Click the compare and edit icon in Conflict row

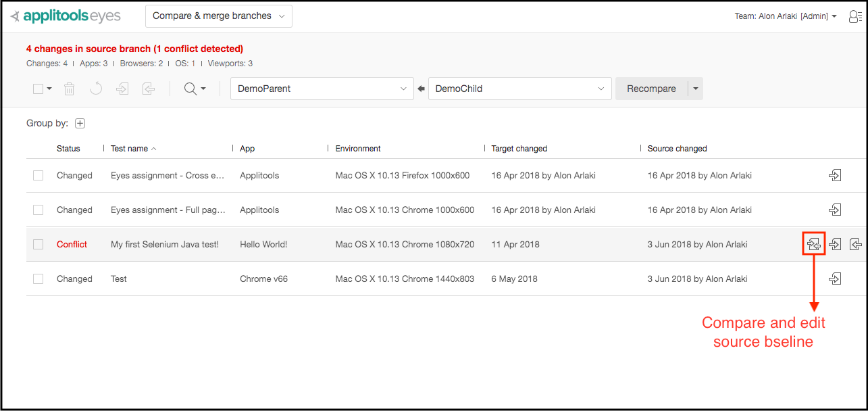[814, 244]
